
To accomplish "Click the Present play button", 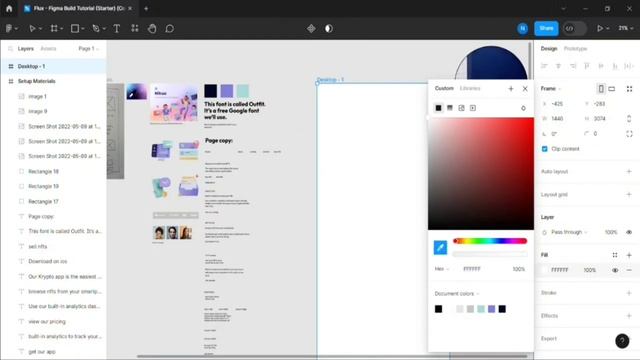I will (600, 29).
